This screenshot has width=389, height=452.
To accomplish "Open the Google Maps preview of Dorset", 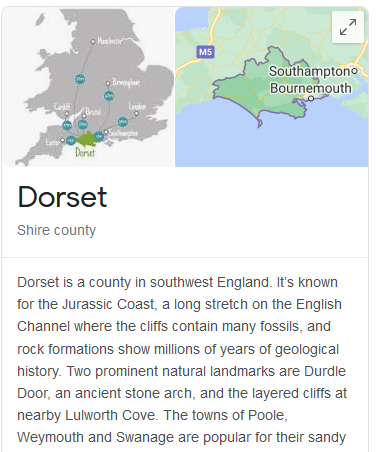I will 272,87.
